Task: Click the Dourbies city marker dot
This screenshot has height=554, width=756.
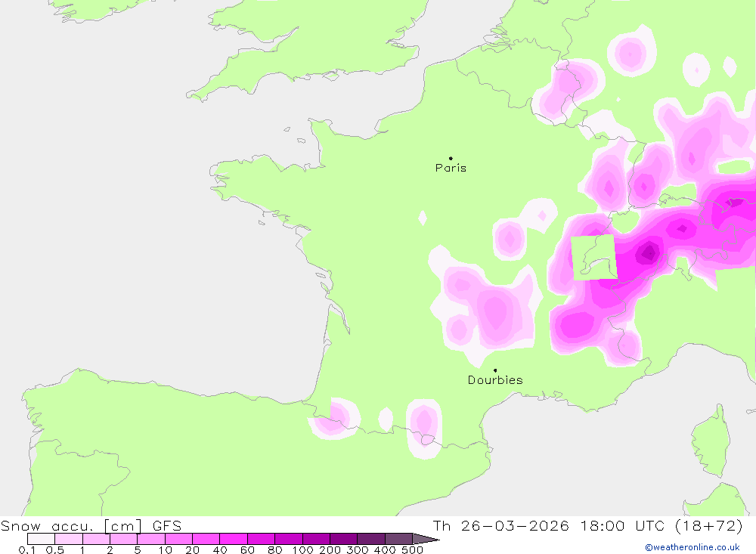Action: [495, 370]
